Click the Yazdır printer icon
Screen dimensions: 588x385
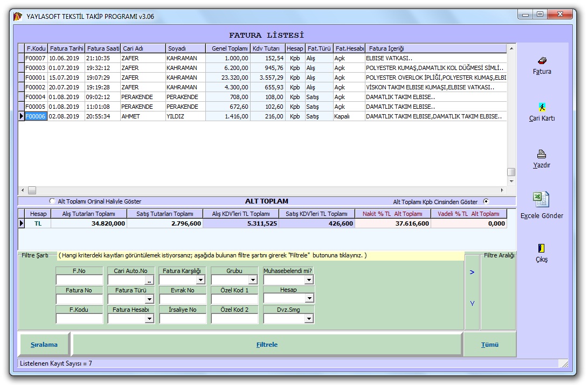click(x=542, y=154)
